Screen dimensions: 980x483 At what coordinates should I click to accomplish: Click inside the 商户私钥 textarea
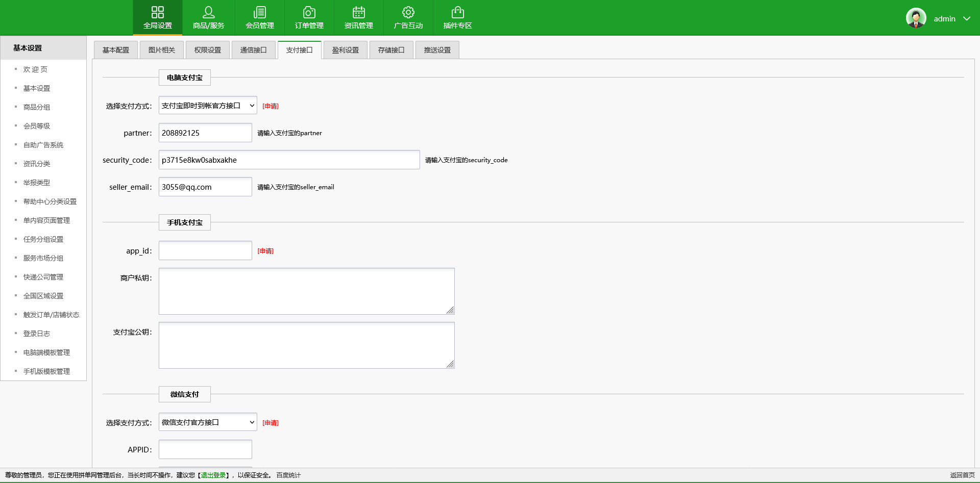[306, 291]
